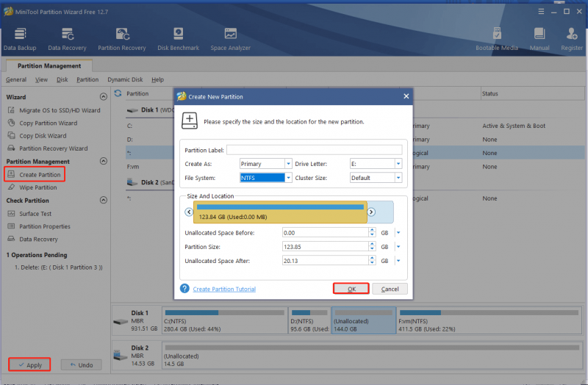This screenshot has width=588, height=385.
Task: Open the Create Partition Tutorial link
Action: [x=224, y=289]
